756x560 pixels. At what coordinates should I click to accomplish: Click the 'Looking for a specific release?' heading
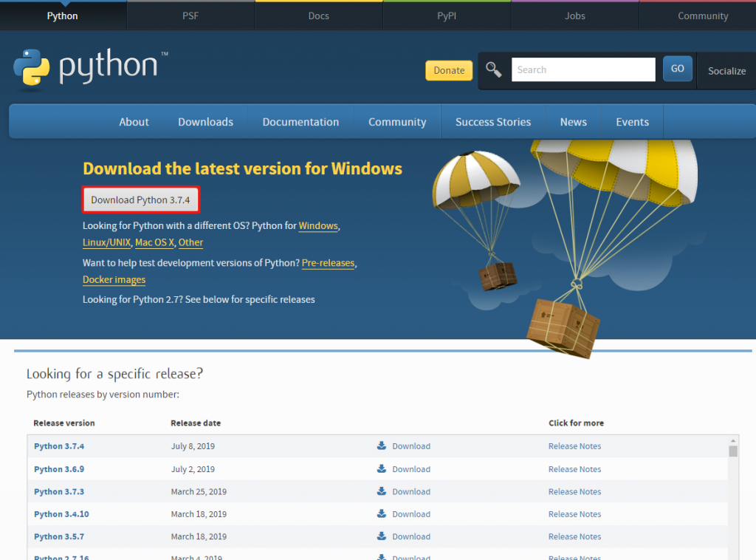(114, 373)
